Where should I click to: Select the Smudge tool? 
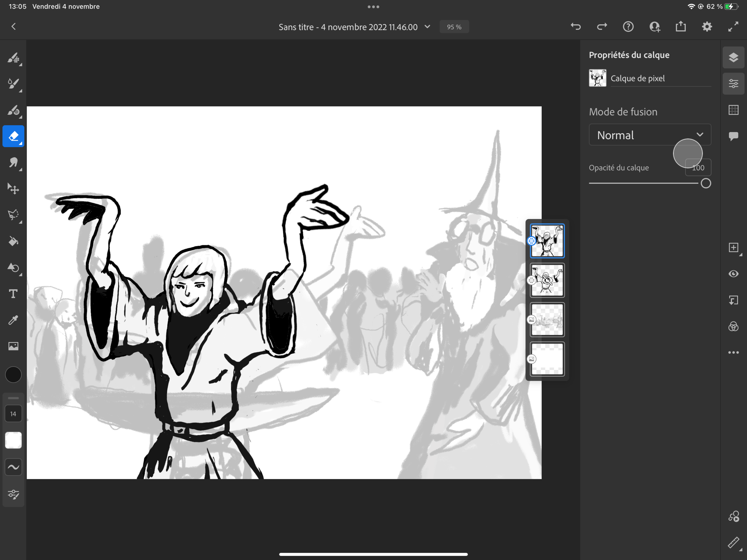click(13, 163)
